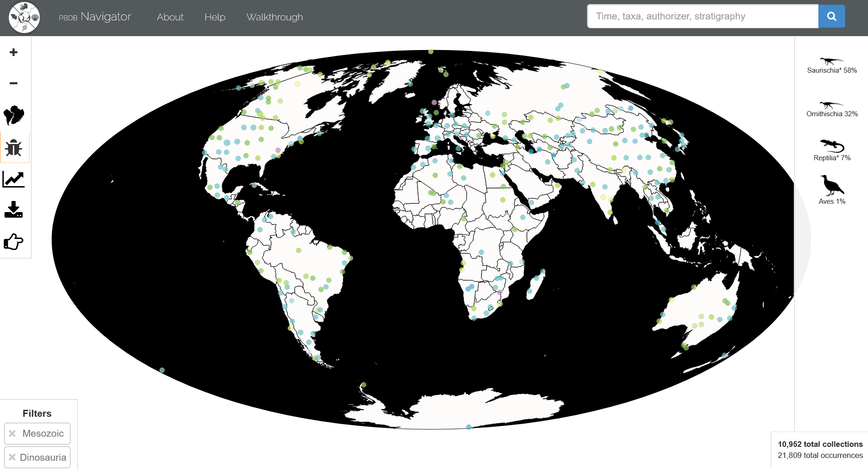The image size is (868, 470).
Task: Remove the Mesozoic filter
Action: [13, 433]
